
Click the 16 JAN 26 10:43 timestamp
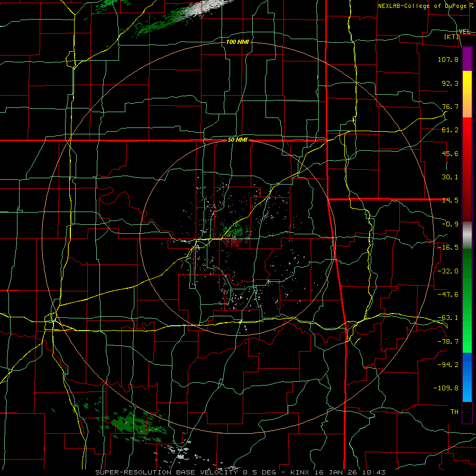click(x=349, y=472)
